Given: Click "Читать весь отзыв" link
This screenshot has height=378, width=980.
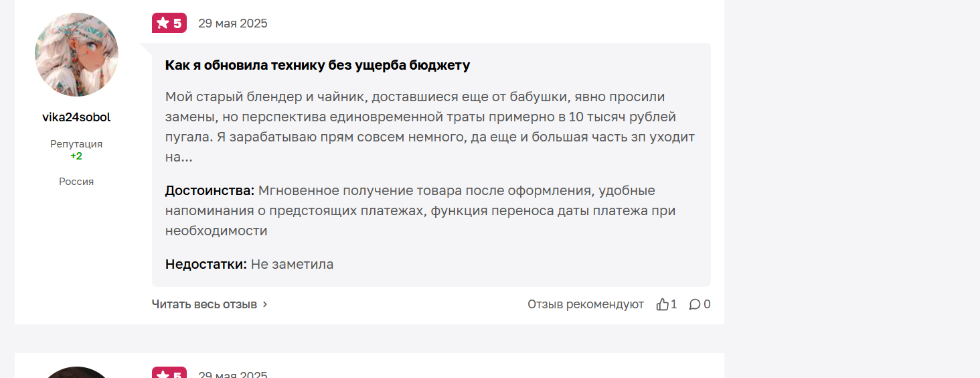Looking at the screenshot, I should coord(204,304).
